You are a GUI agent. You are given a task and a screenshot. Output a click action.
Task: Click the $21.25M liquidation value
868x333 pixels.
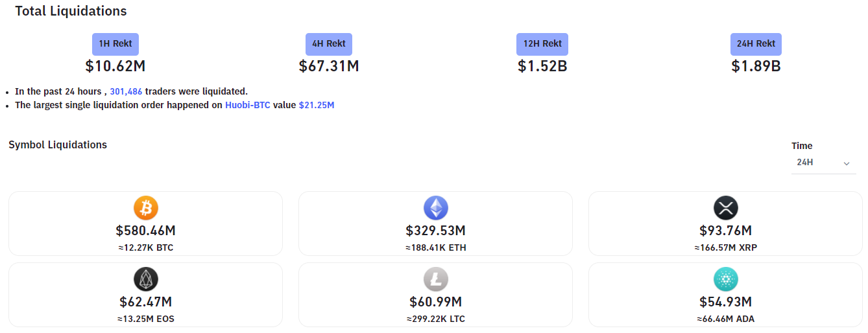point(317,105)
